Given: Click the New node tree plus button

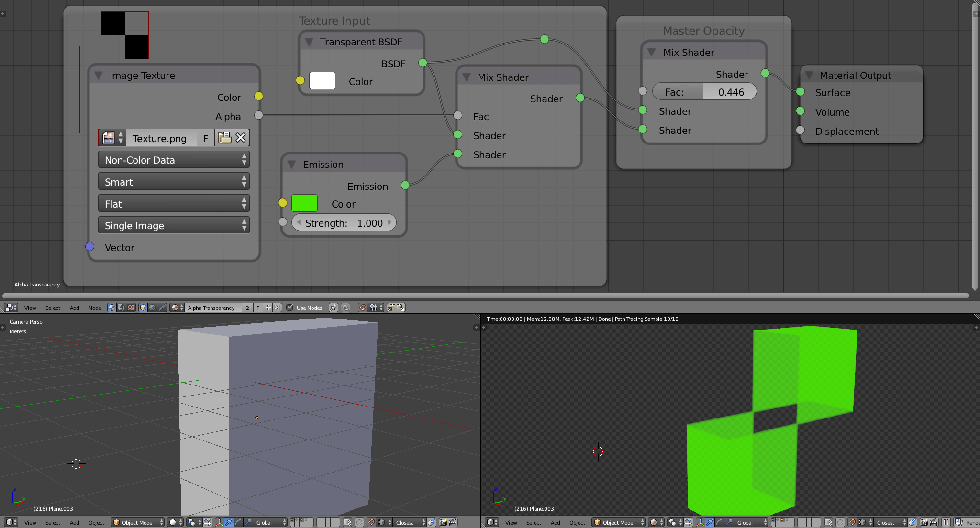Looking at the screenshot, I should point(268,308).
